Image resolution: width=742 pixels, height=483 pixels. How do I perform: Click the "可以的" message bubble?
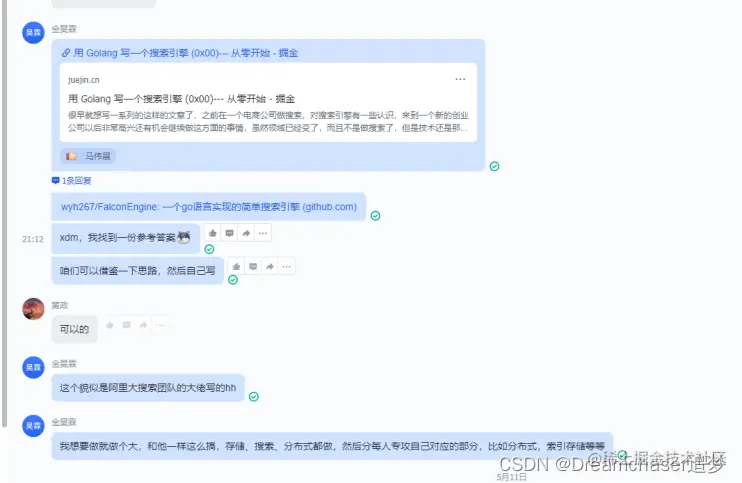(74, 329)
